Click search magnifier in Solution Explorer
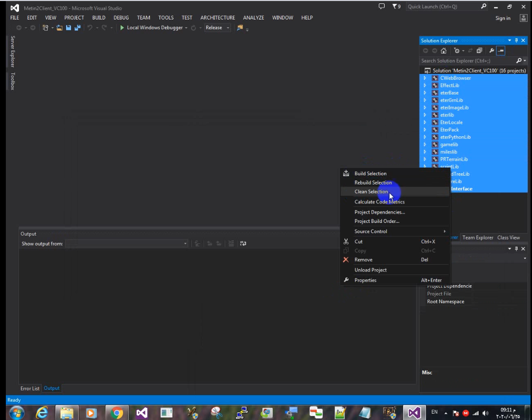Viewport: 532px width, 420px height. [519, 60]
